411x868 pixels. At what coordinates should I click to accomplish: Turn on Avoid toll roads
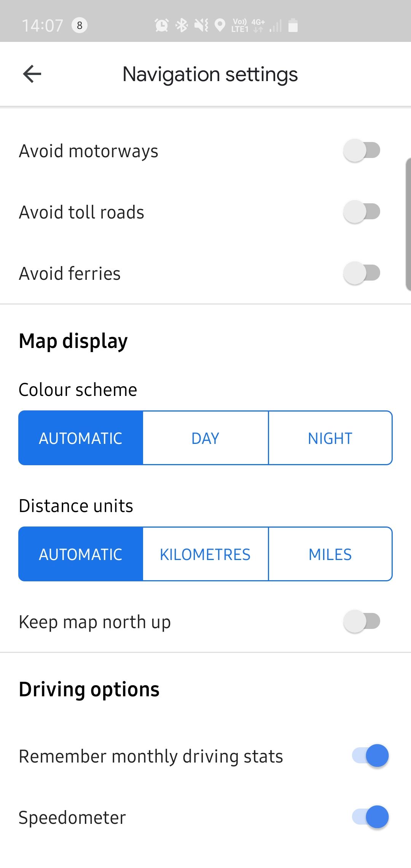tap(362, 212)
